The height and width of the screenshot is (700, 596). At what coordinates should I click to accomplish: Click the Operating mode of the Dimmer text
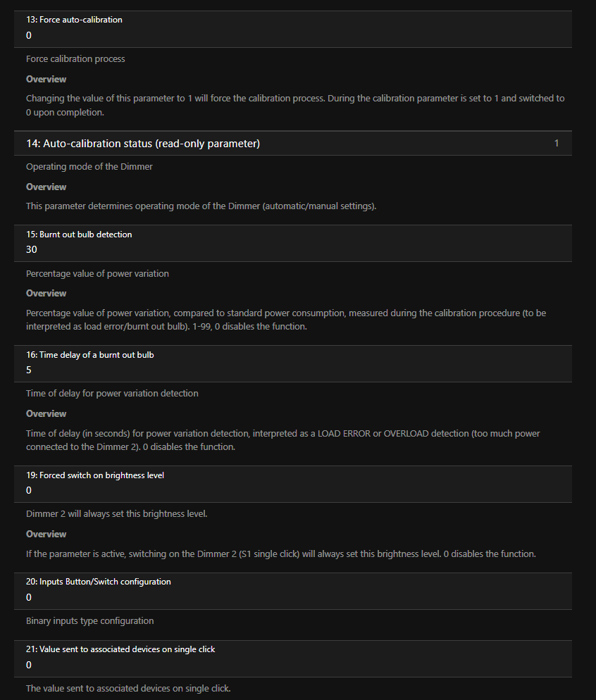tap(89, 167)
